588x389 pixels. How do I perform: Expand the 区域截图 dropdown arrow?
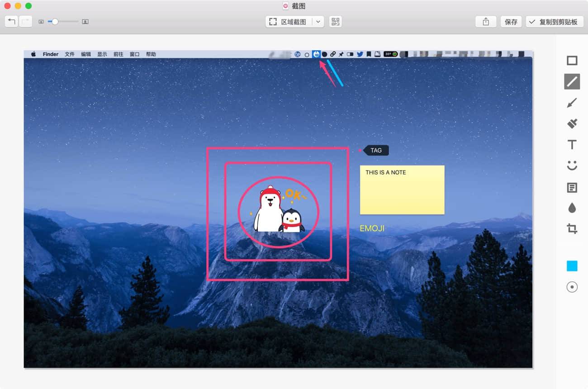point(318,22)
